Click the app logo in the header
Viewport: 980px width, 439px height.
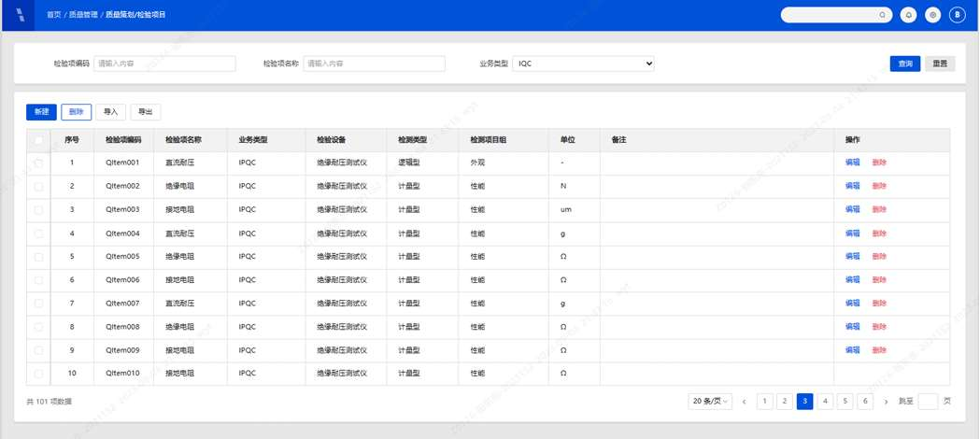[20, 15]
